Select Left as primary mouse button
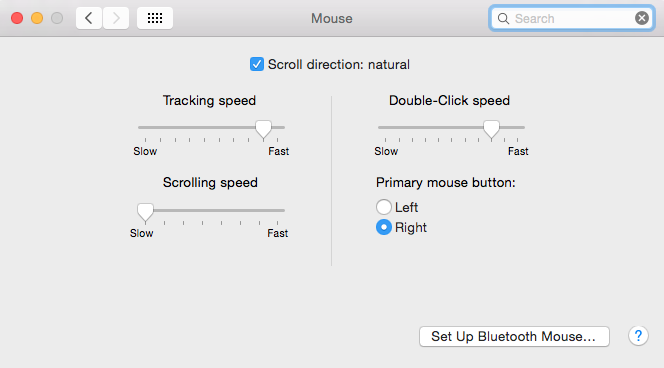The width and height of the screenshot is (664, 368). (384, 207)
